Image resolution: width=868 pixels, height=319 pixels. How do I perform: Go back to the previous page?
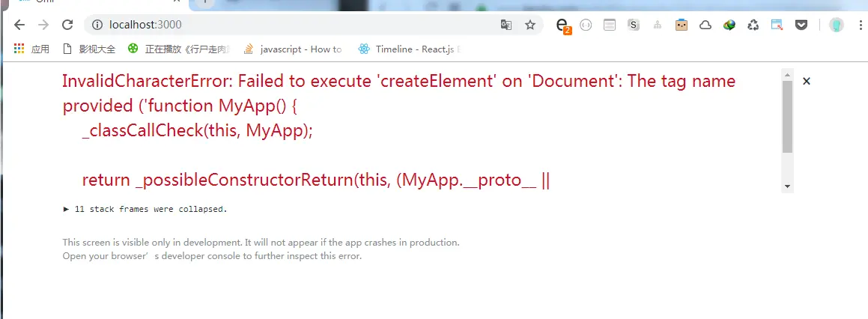[19, 25]
